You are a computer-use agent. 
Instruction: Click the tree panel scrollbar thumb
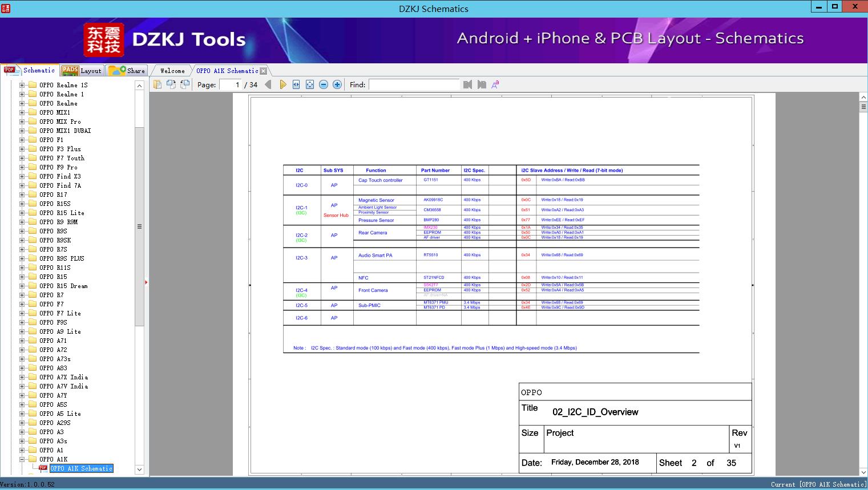point(139,226)
